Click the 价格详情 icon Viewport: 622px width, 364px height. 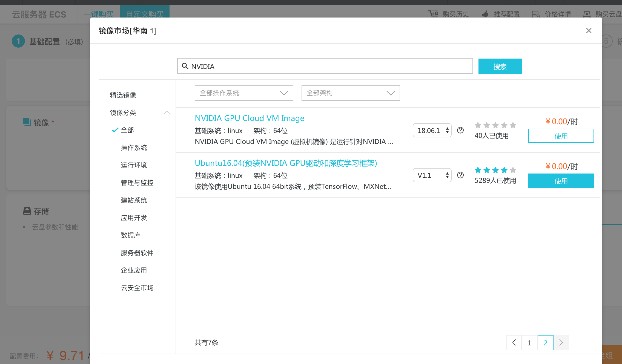point(536,14)
